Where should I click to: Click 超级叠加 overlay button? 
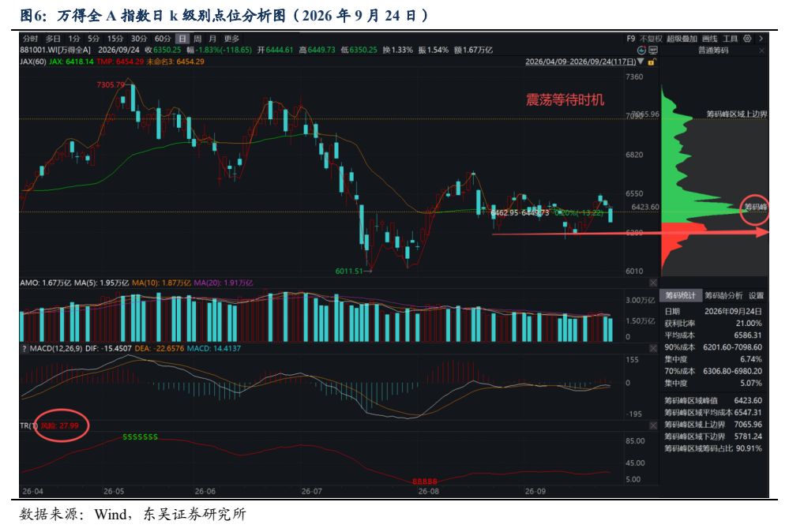tap(682, 39)
